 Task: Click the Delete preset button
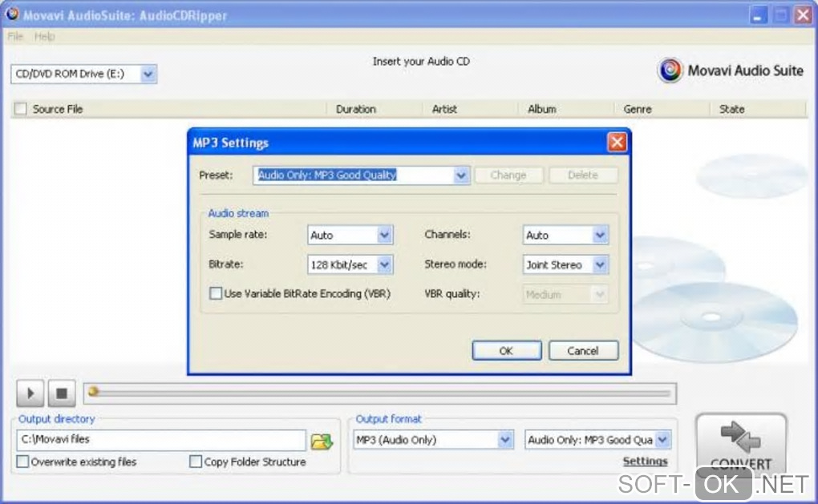[583, 175]
